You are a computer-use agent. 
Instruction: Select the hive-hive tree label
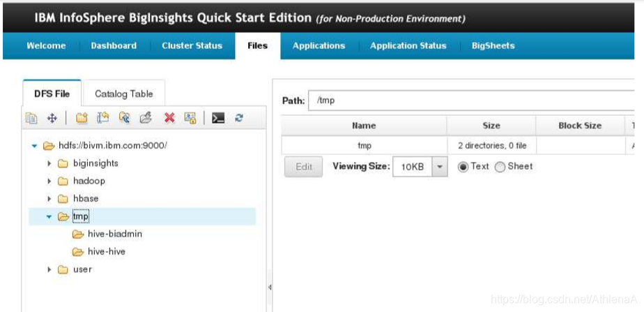coord(107,251)
